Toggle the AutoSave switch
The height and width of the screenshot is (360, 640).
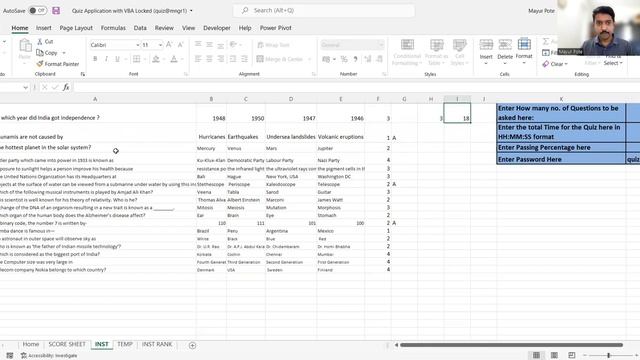(x=37, y=11)
